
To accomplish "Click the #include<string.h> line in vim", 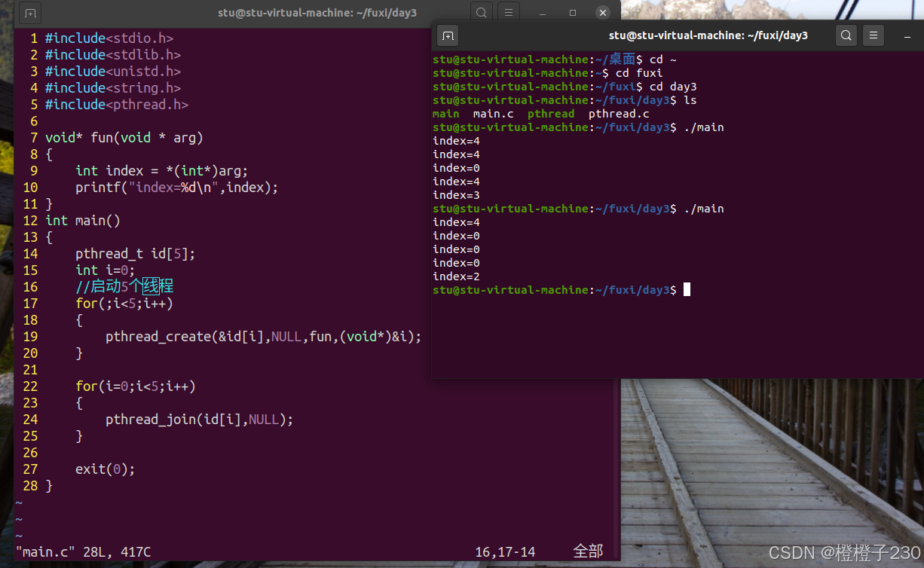I will (113, 87).
